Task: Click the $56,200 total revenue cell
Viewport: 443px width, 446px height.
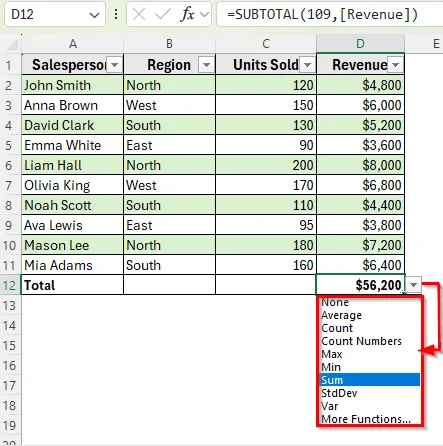Action: point(360,285)
